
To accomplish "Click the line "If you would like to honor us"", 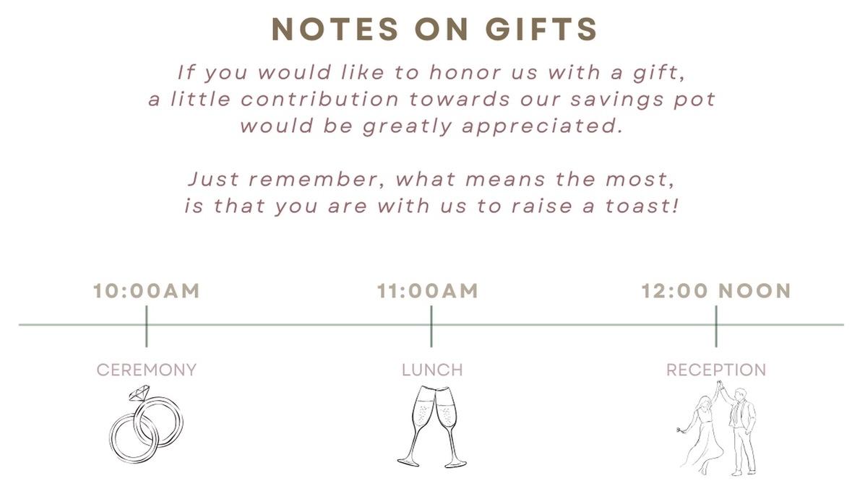I will click(x=431, y=72).
